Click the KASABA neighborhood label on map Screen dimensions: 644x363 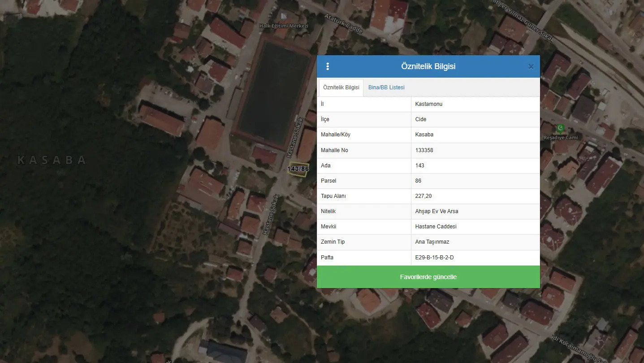click(52, 160)
